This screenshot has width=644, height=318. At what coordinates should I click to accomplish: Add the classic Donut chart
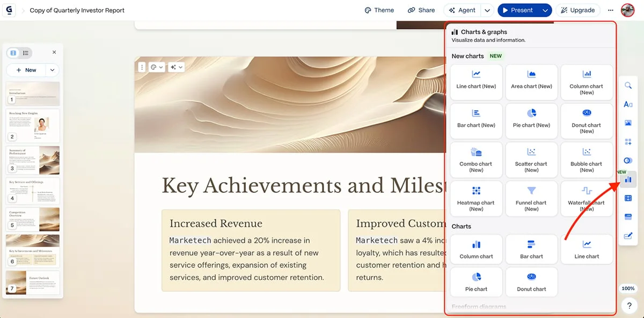531,282
